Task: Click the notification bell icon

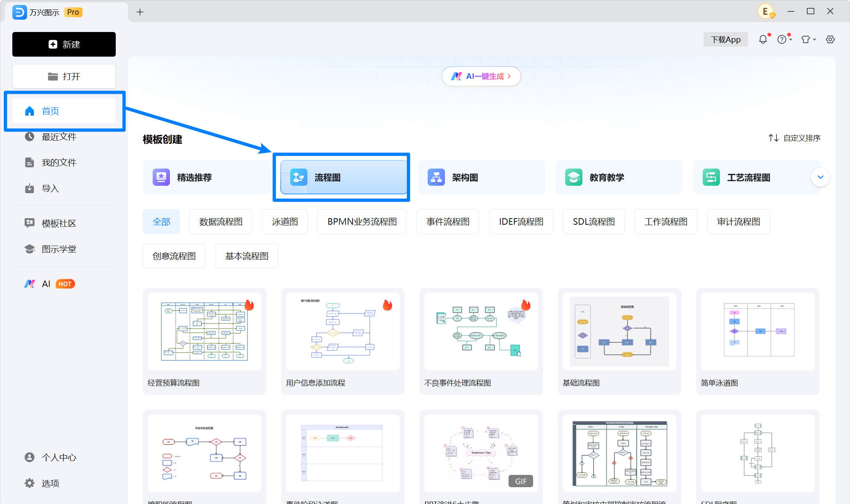Action: [x=763, y=40]
